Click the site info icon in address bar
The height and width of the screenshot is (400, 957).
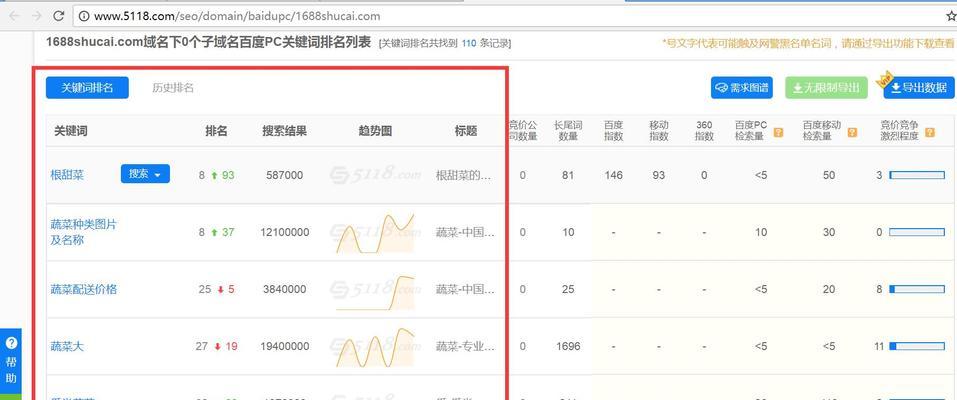point(84,16)
